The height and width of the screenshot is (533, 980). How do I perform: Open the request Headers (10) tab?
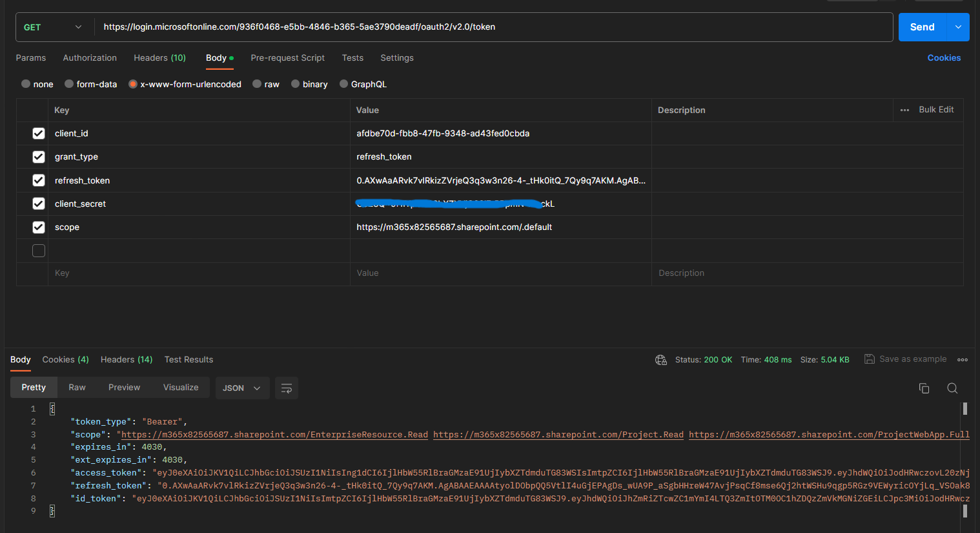point(159,57)
